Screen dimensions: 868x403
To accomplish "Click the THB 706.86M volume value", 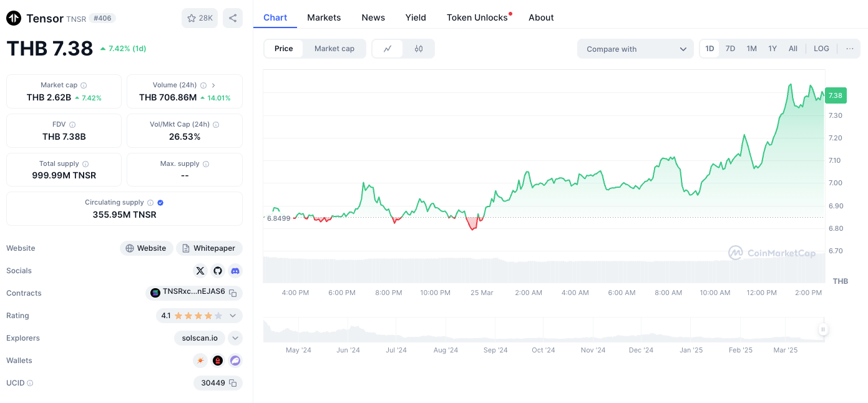I will click(x=168, y=97).
